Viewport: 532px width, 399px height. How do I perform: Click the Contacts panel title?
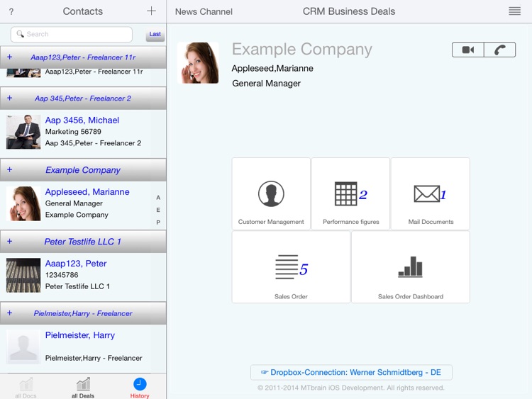(x=83, y=11)
